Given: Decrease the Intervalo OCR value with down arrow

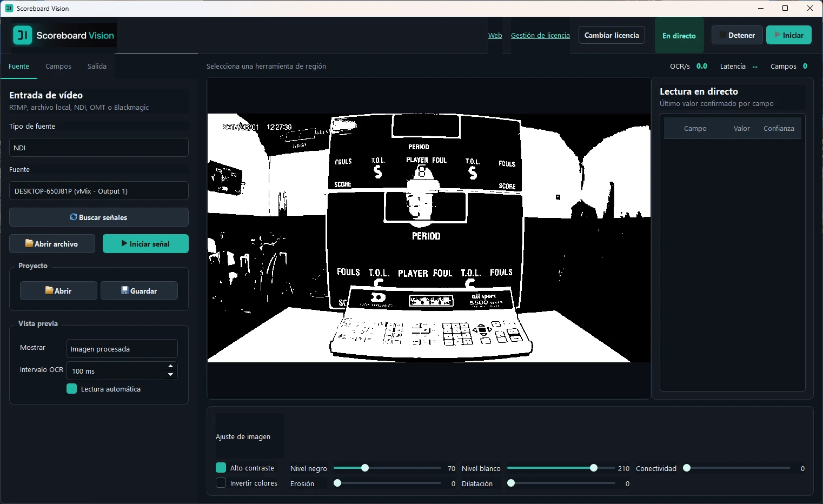Looking at the screenshot, I should pos(171,375).
